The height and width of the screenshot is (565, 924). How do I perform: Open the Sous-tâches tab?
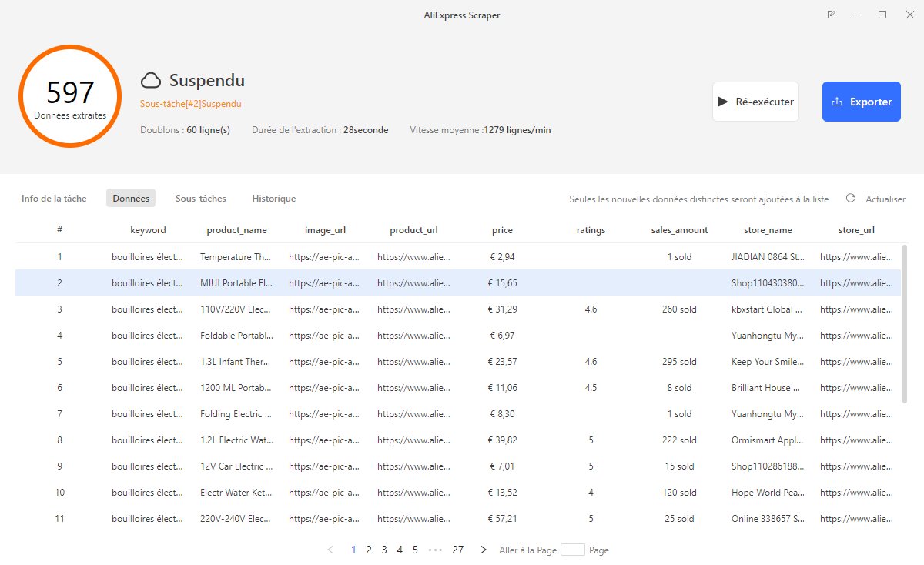201,199
